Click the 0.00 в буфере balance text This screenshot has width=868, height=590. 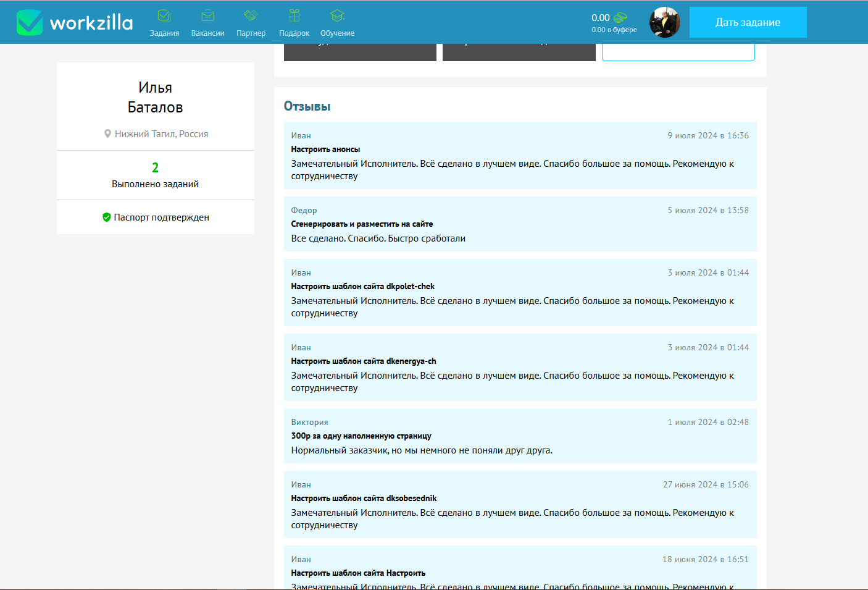click(614, 30)
